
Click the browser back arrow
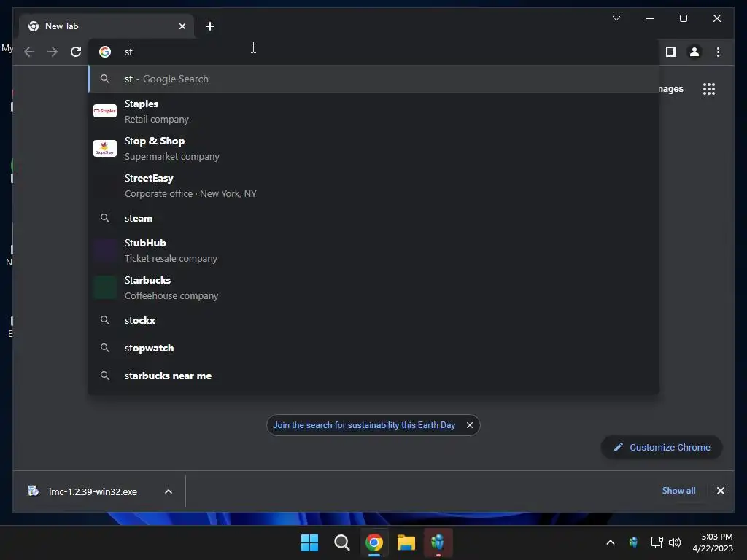coord(29,52)
